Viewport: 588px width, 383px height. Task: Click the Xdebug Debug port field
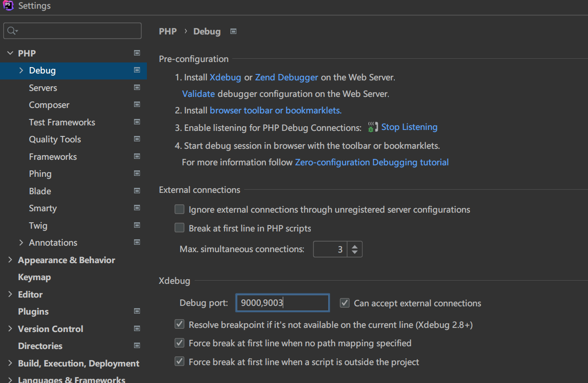pyautogui.click(x=282, y=303)
